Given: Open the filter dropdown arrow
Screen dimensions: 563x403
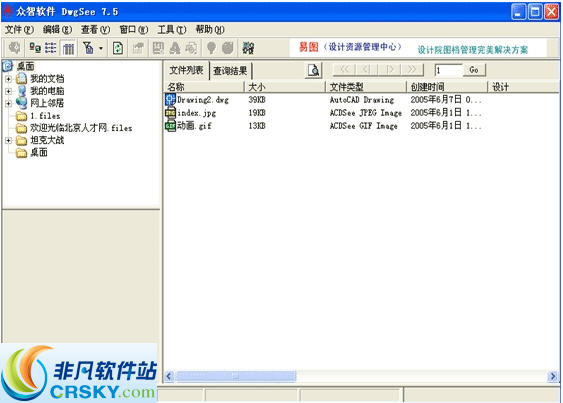Looking at the screenshot, I should tap(101, 48).
